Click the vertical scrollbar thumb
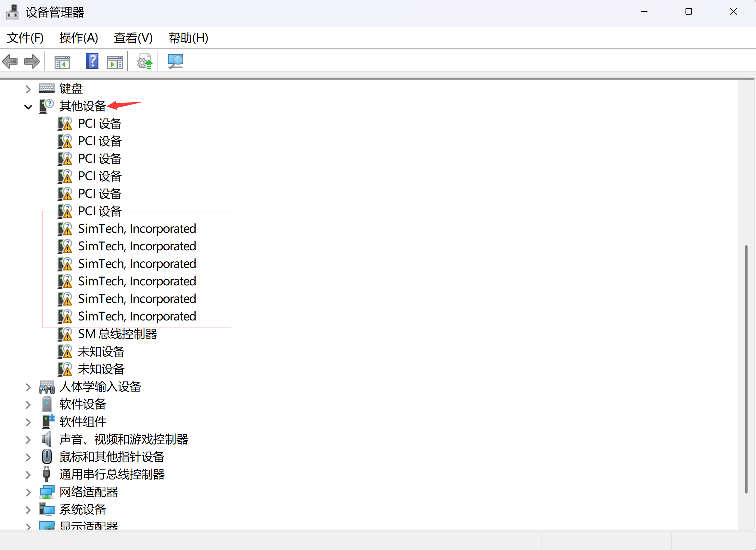The height and width of the screenshot is (550, 756). [x=746, y=369]
